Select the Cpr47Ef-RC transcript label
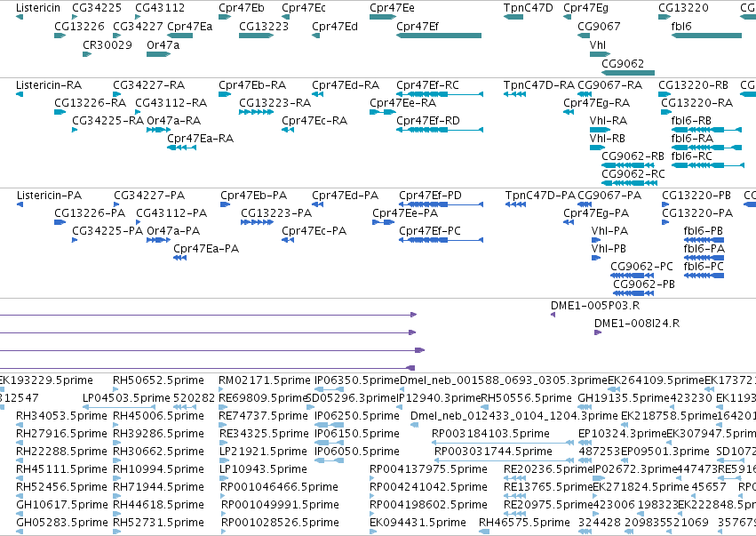The width and height of the screenshot is (756, 536). (427, 85)
